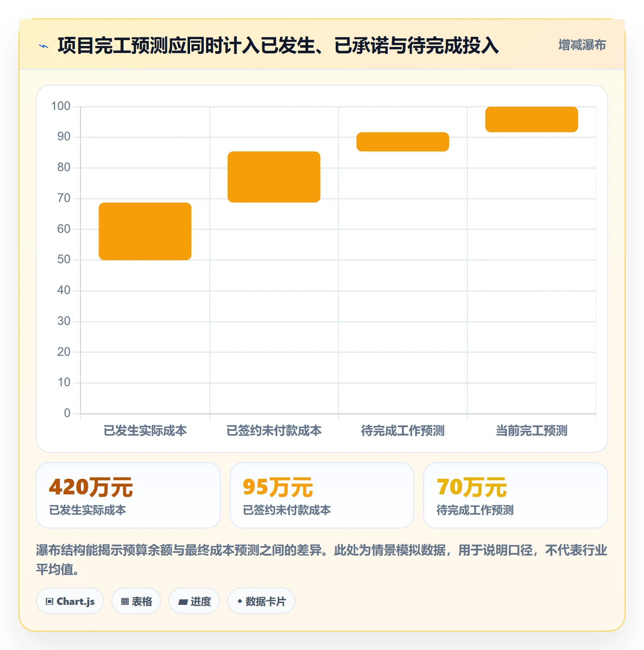Click the footnote starting 瀑布结构能揭示
This screenshot has height=650, width=644.
322,559
